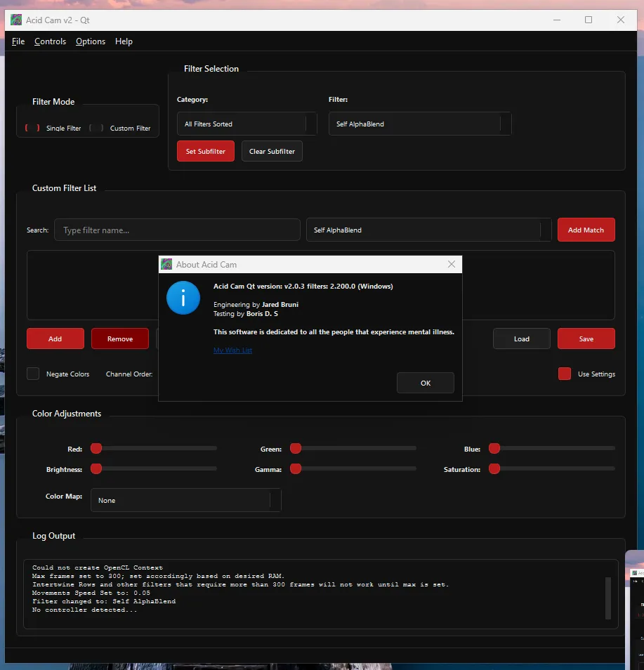Click the Set Subfilter button
Image resolution: width=644 pixels, height=670 pixels.
[206, 151]
